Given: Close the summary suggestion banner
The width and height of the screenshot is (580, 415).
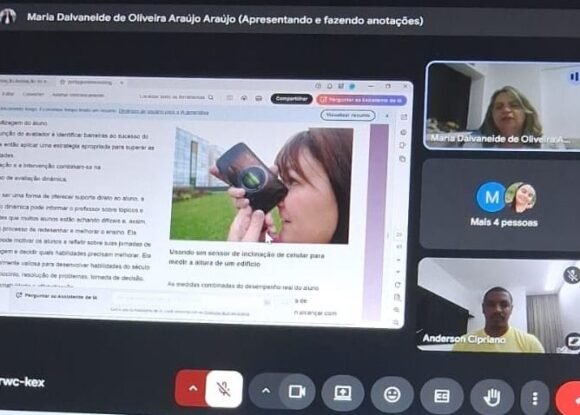Looking at the screenshot, I should coord(387,116).
